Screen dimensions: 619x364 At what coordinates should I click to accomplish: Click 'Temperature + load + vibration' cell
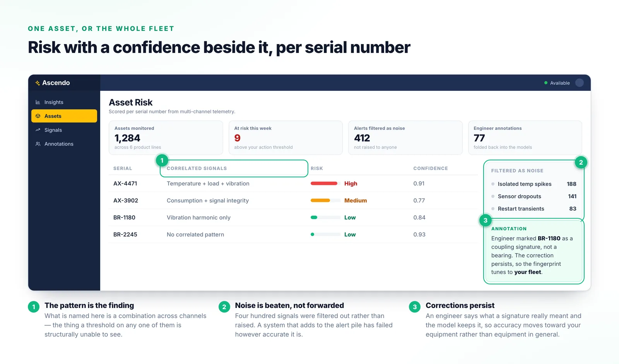click(x=208, y=184)
